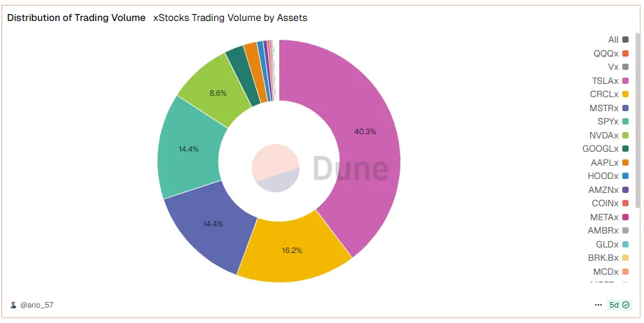The image size is (644, 323).
Task: Click the Distribution of Trading Volume title
Action: coord(76,17)
